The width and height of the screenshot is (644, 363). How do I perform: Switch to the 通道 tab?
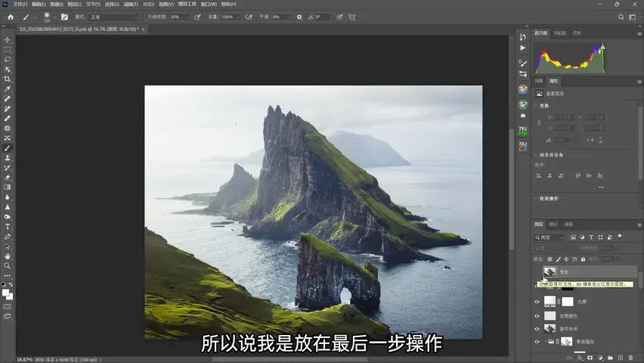pos(568,225)
